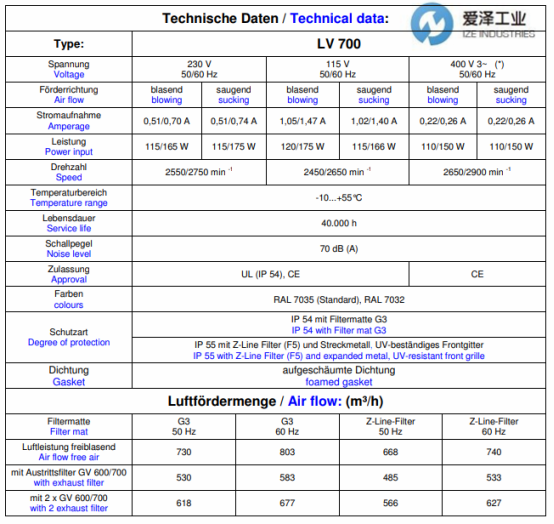
Task: Click the 'Lebensdauer Service life' label
Action: point(69,223)
